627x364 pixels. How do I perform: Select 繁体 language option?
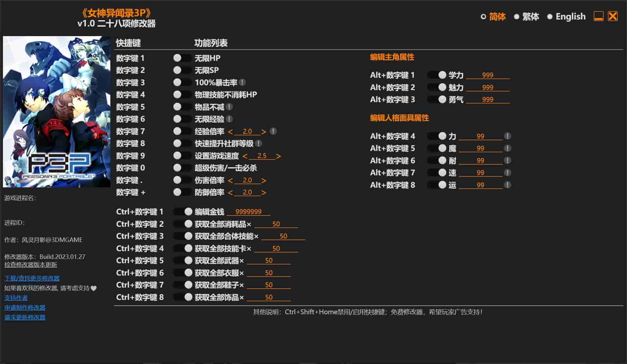coord(526,17)
